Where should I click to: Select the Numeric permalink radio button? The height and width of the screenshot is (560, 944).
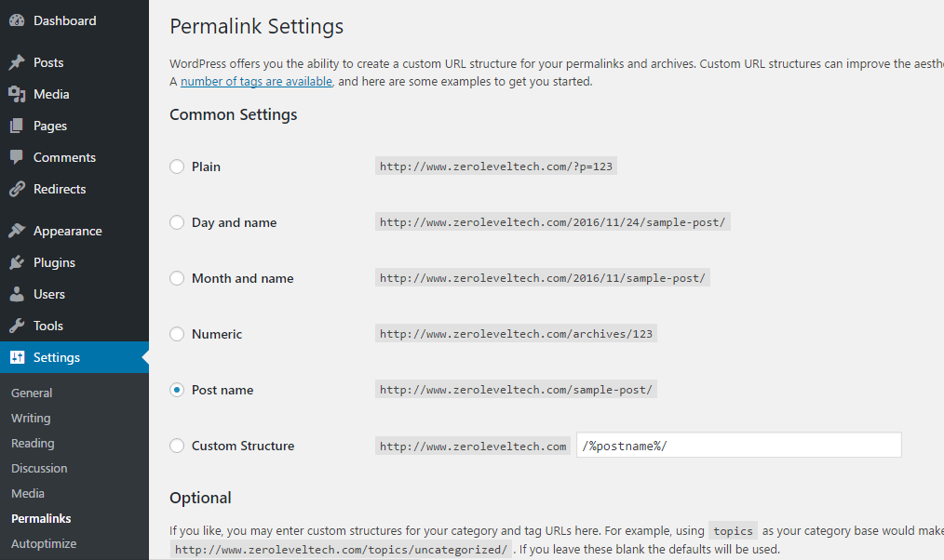coord(176,334)
